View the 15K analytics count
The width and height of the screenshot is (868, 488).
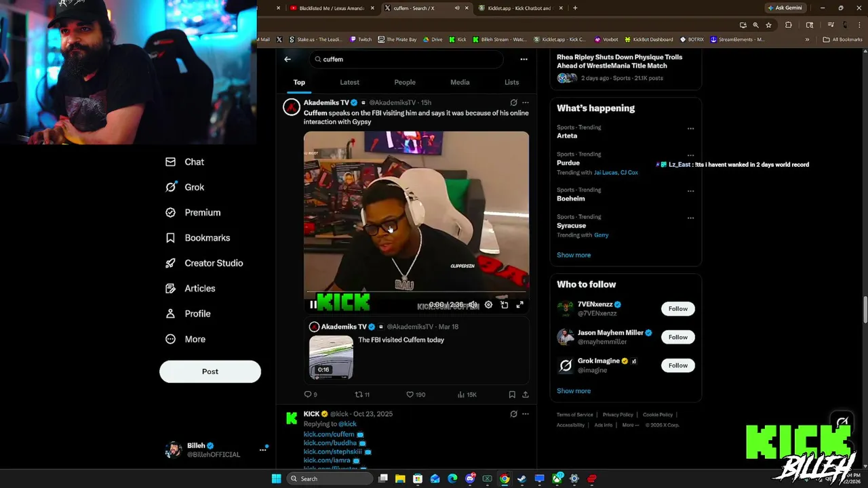tap(467, 394)
